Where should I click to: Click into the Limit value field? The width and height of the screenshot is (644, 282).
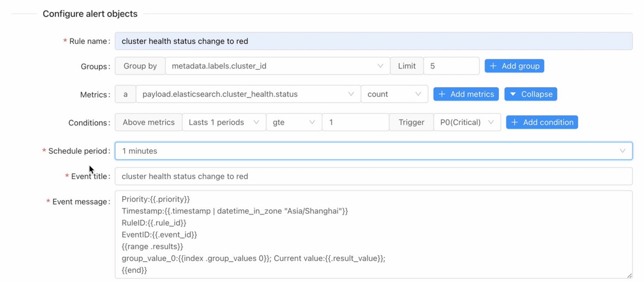pos(451,66)
